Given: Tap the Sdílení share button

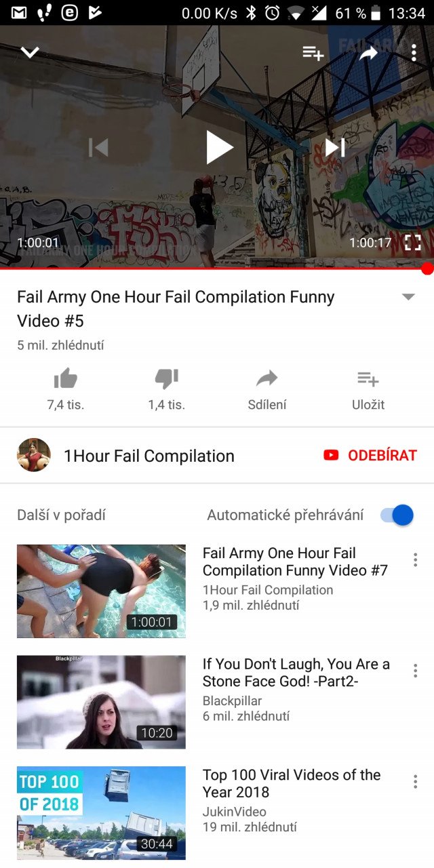Looking at the screenshot, I should point(267,390).
